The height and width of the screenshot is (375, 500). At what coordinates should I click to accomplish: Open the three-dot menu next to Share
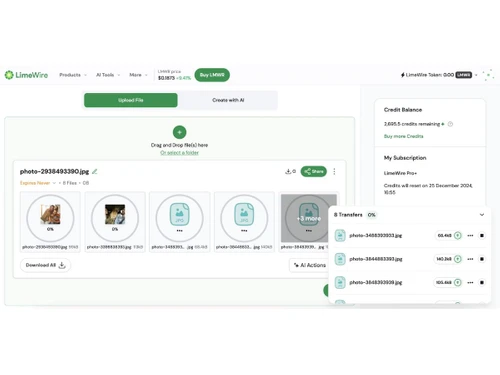coord(334,171)
